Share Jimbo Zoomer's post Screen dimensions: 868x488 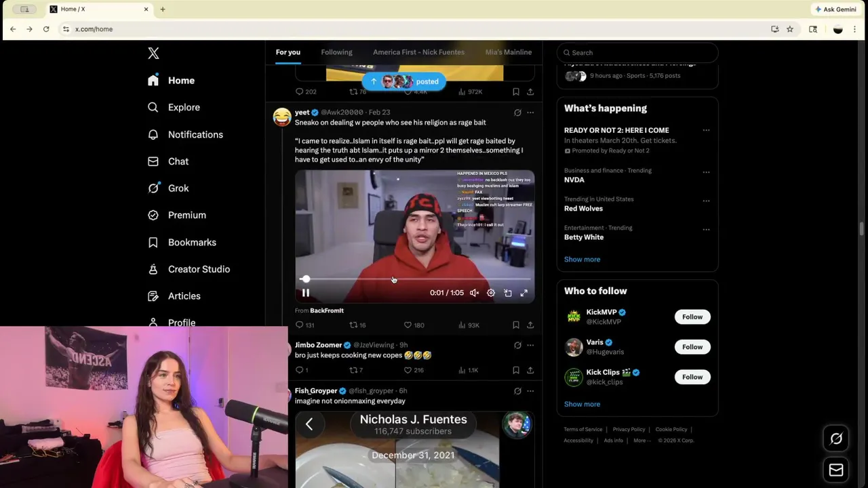[530, 370]
